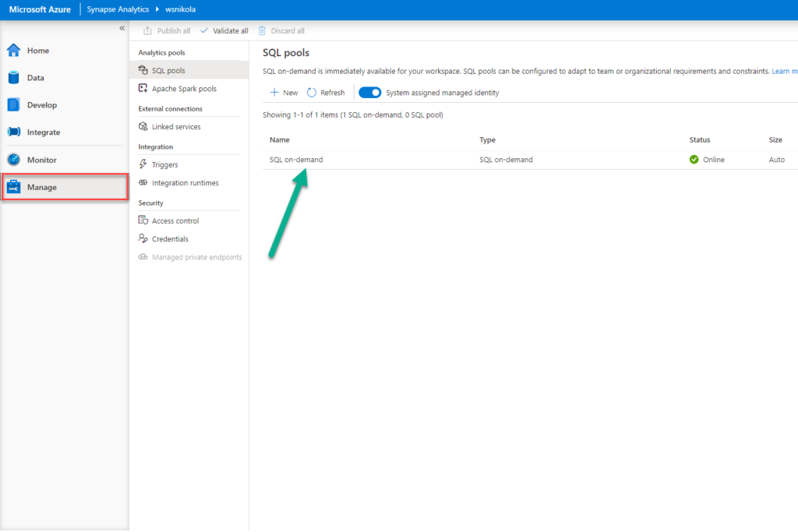Select the Develop hub document icon
This screenshot has height=532, width=798.
tap(14, 105)
